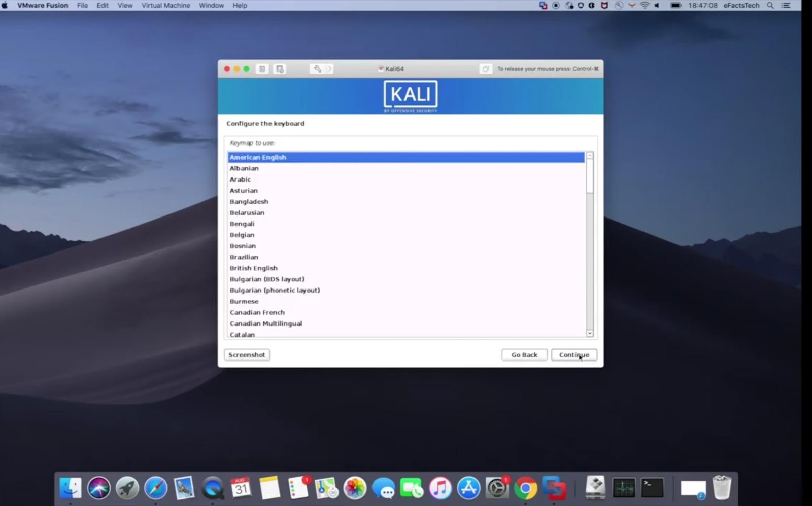Open Notes app in the Dock

click(x=269, y=488)
